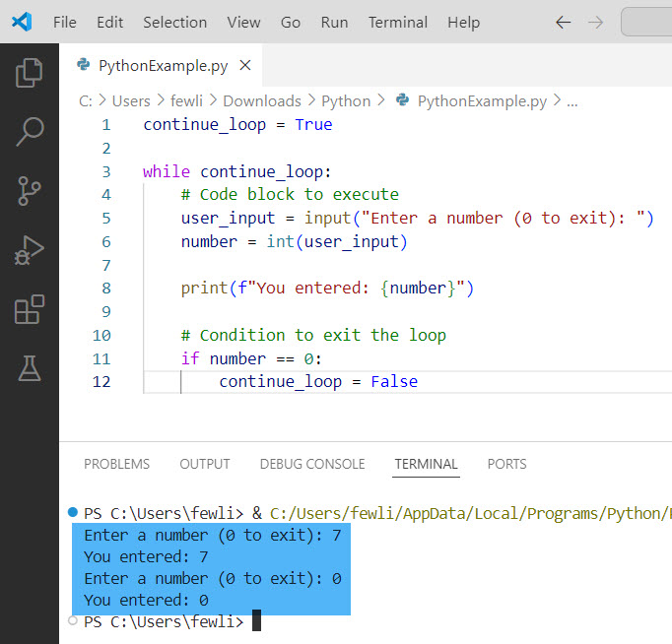Click the command center search box
Screen dimensions: 672x644
(x=646, y=22)
